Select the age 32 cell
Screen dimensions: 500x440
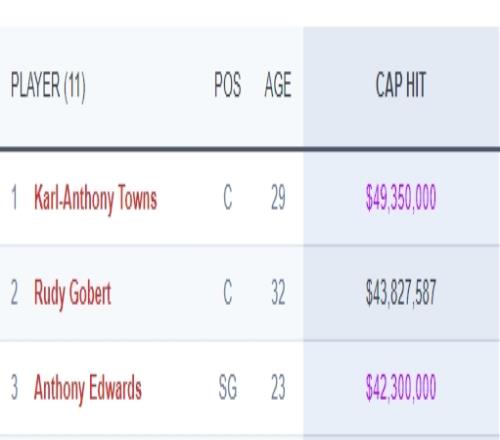click(278, 292)
